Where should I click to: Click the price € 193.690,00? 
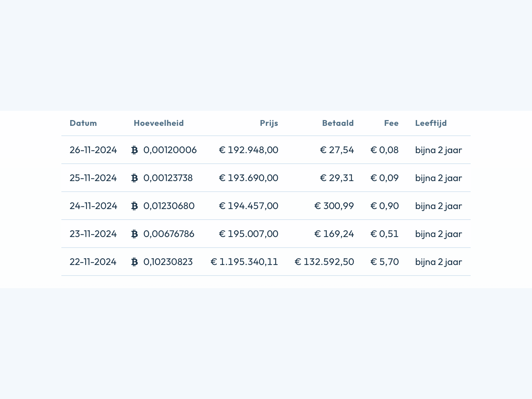tap(249, 178)
